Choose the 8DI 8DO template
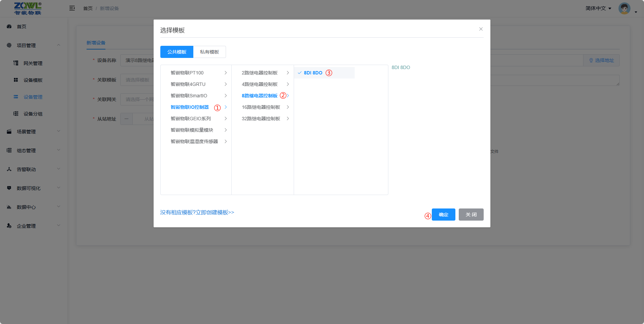The height and width of the screenshot is (324, 644). 324,73
